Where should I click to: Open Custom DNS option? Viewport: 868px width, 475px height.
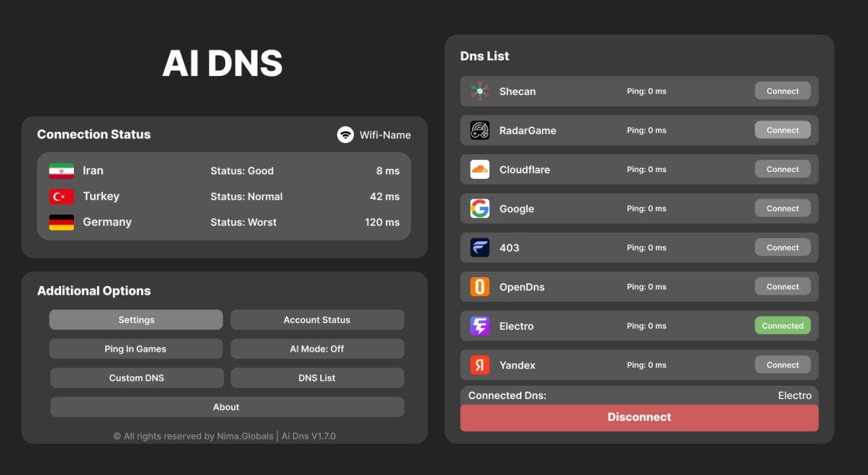click(x=137, y=378)
